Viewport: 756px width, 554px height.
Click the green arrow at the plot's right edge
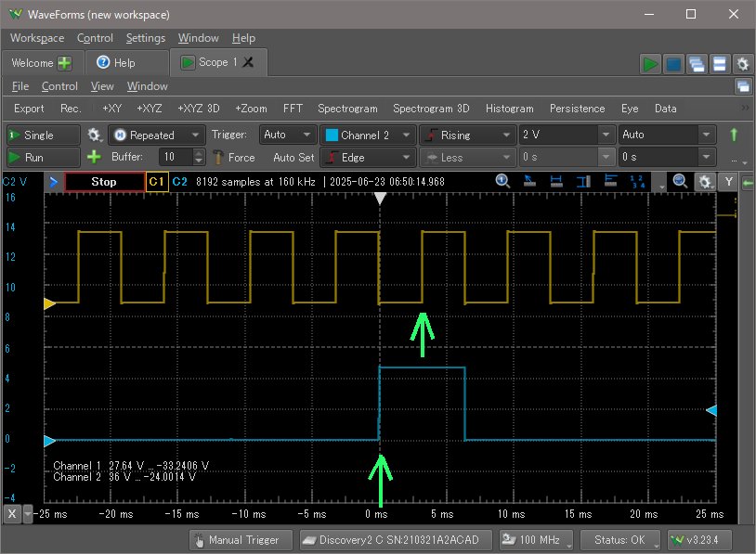tap(748, 183)
